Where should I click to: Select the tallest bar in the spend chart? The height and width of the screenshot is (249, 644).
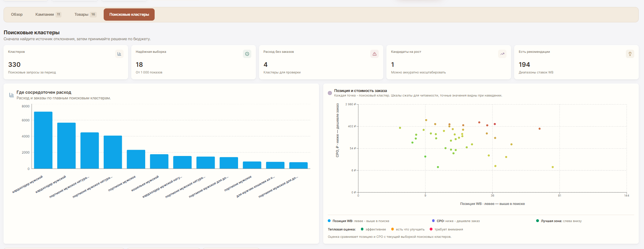point(43,140)
